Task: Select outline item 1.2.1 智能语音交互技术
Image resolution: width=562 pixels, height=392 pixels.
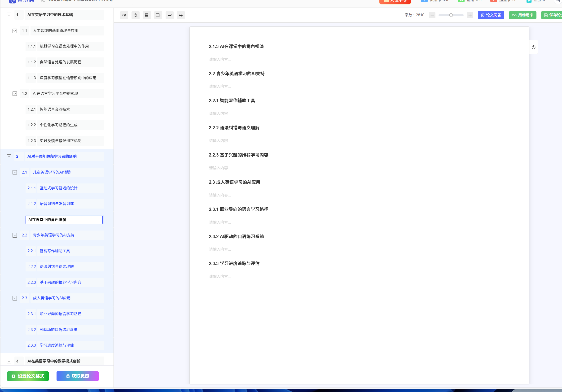Action: tap(55, 109)
